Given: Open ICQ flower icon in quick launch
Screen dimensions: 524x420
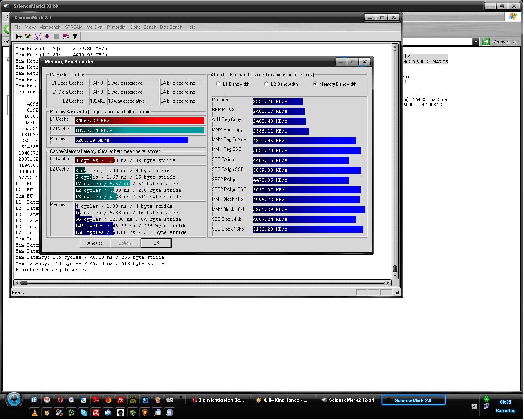Looking at the screenshot, I should pos(72,413).
